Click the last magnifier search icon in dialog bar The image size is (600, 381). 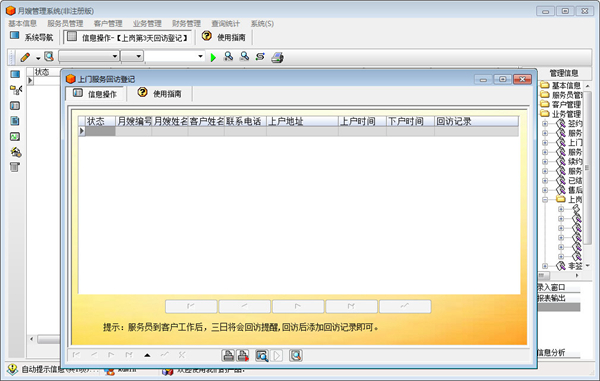click(296, 355)
